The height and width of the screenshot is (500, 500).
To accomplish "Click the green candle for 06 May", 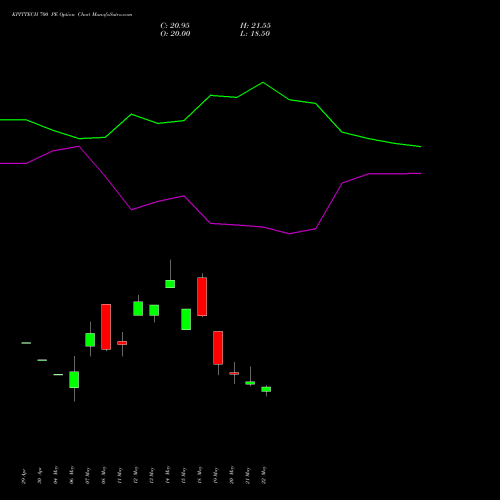I will [74, 379].
